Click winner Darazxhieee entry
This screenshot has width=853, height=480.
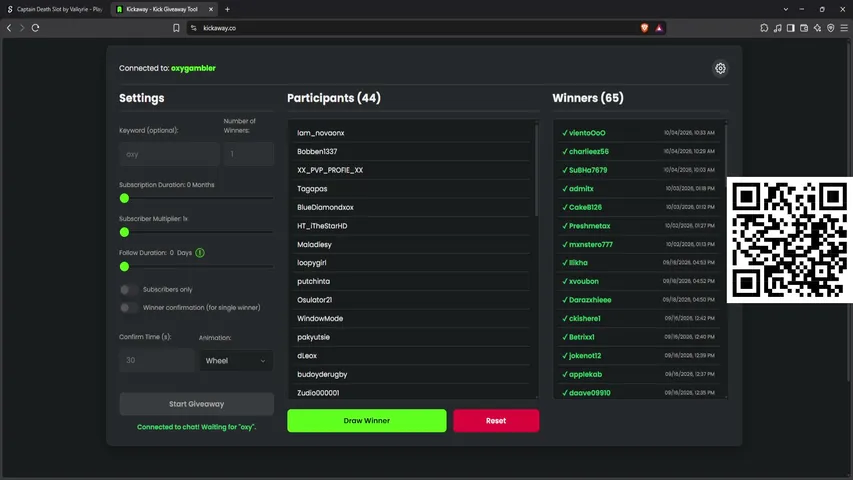(x=639, y=299)
